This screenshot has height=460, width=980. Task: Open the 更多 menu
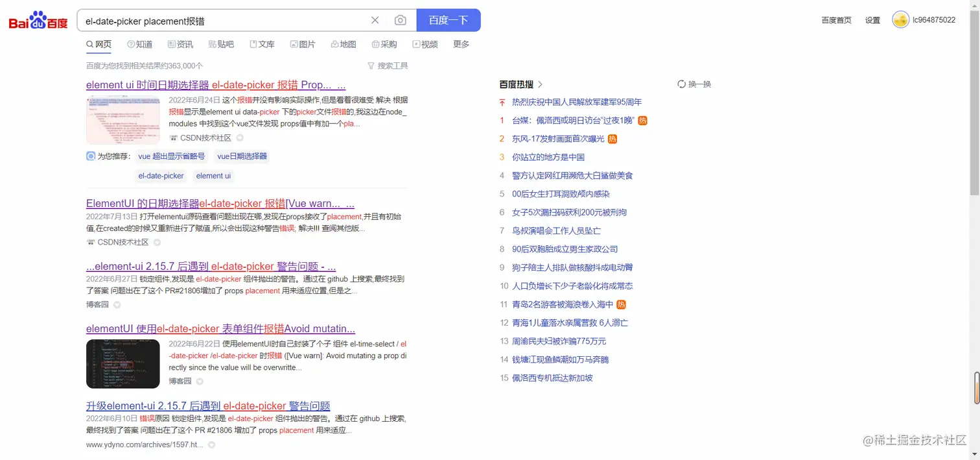coord(461,44)
